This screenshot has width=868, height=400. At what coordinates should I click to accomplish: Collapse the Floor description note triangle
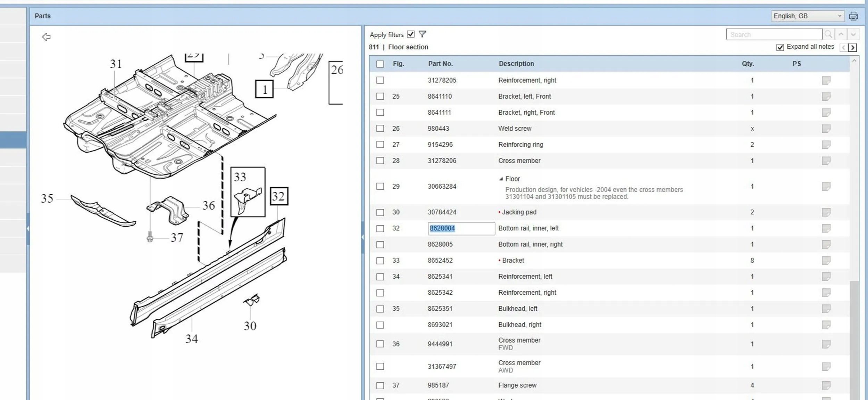pos(501,179)
